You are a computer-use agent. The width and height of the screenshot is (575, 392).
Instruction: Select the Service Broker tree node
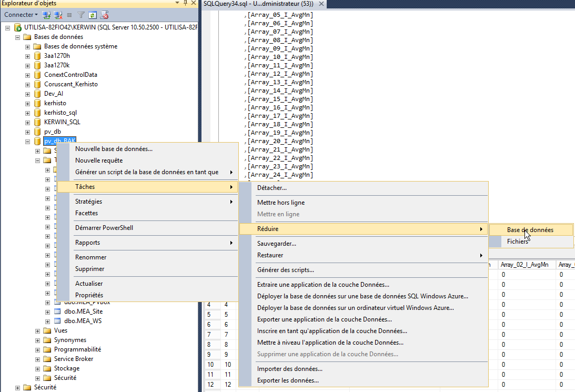pos(73,359)
